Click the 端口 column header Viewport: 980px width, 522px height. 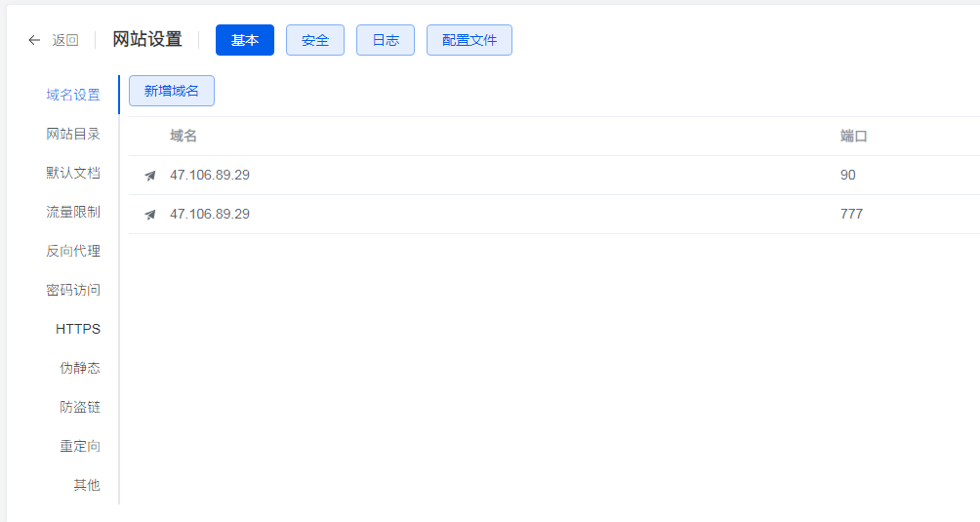pyautogui.click(x=854, y=136)
